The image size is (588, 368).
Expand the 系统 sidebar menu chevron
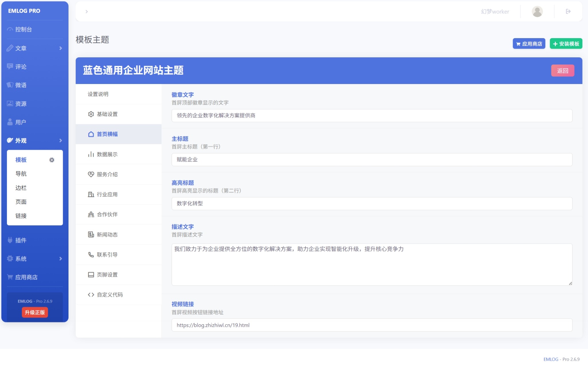click(60, 259)
